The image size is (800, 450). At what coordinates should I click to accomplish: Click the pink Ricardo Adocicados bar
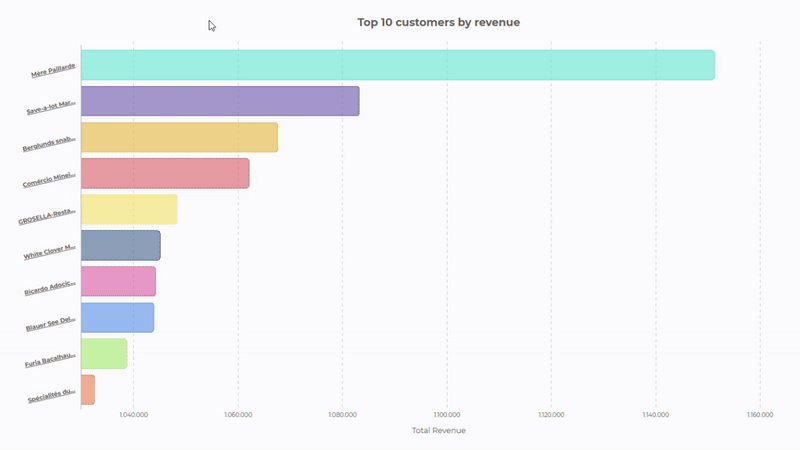118,281
